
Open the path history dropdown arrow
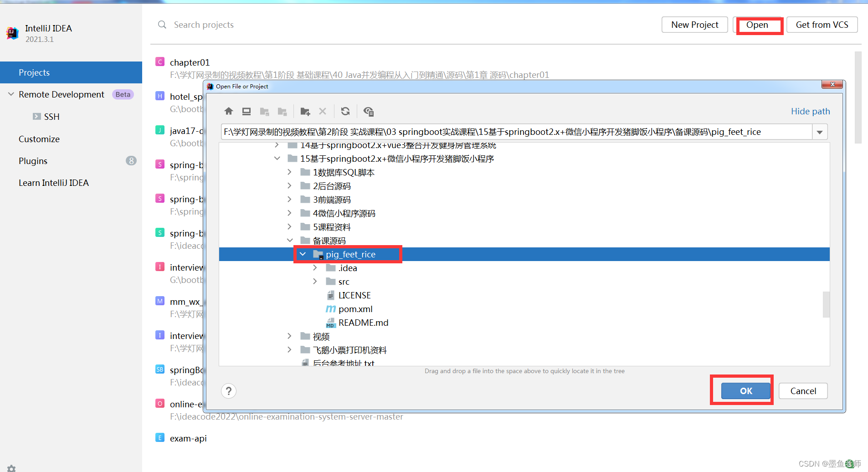[x=820, y=132]
